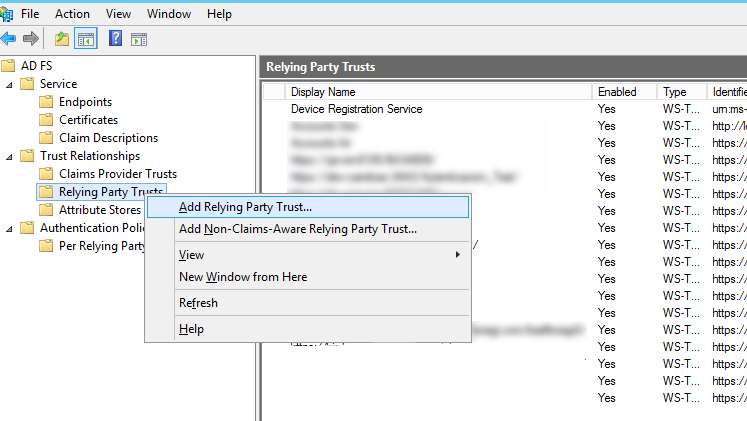The height and width of the screenshot is (421, 747).
Task: Select New Window from Here
Action: click(308, 277)
